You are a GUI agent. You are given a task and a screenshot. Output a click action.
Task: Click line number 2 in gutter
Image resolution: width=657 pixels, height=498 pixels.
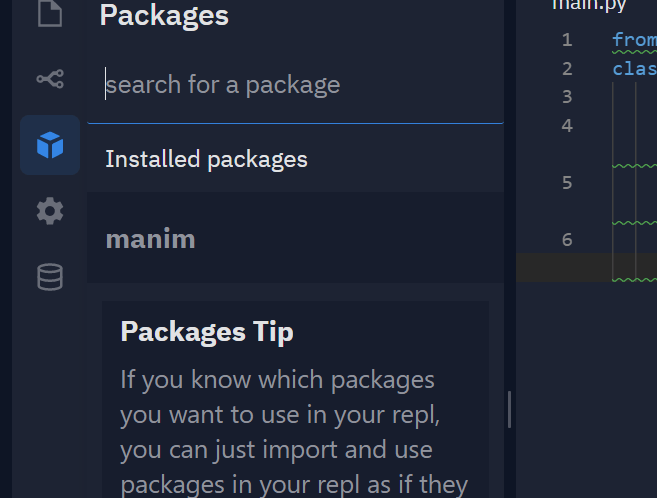(567, 69)
